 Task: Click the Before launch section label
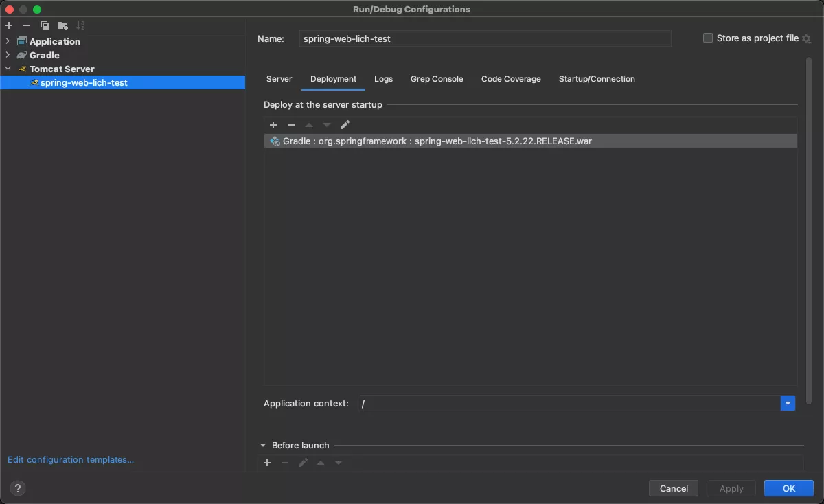[301, 445]
